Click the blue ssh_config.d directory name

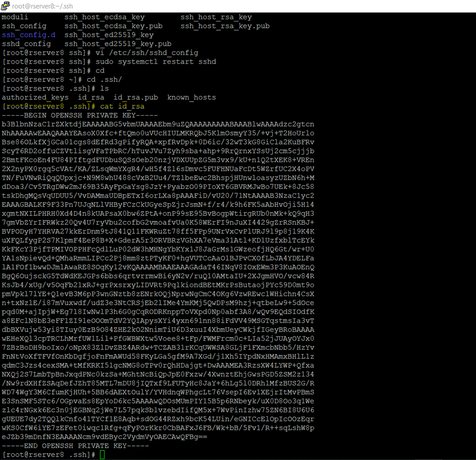(29, 35)
